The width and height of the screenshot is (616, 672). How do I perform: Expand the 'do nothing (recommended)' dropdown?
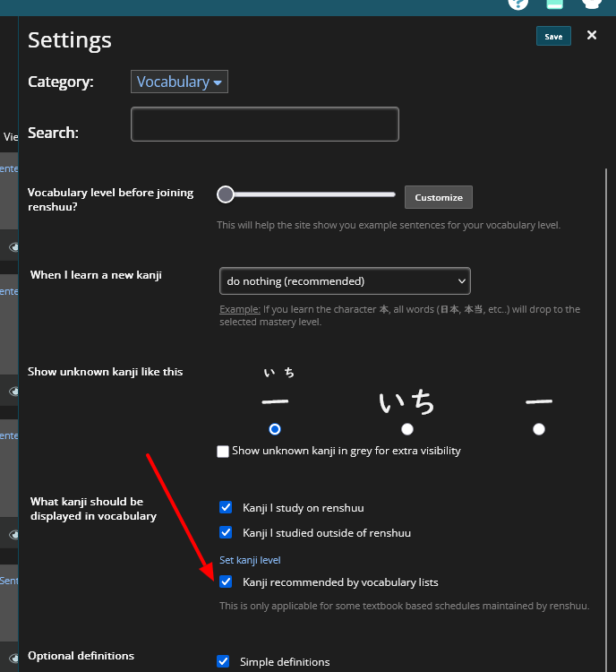[x=345, y=281]
